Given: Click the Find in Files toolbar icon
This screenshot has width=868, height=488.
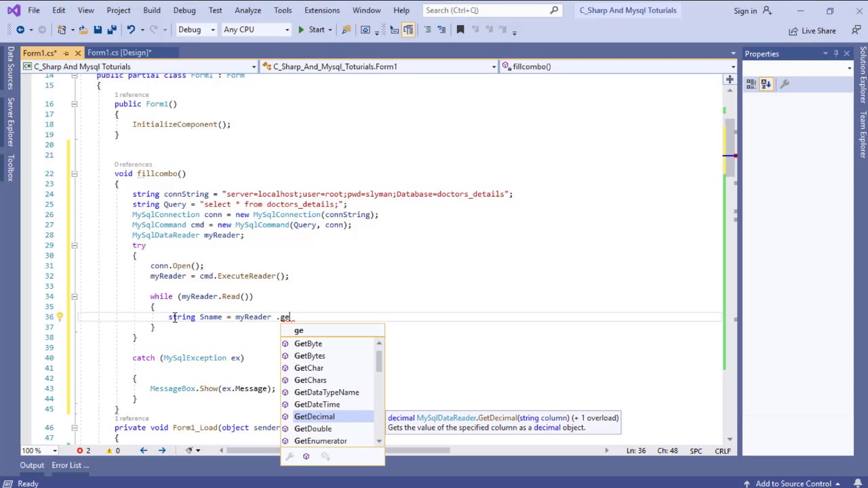Looking at the screenshot, I should tap(346, 30).
